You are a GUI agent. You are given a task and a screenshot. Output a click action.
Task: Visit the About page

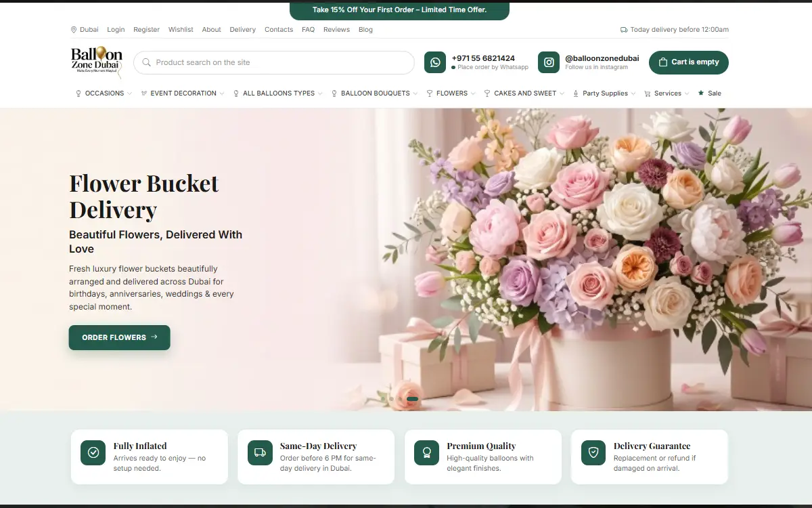[x=211, y=30]
